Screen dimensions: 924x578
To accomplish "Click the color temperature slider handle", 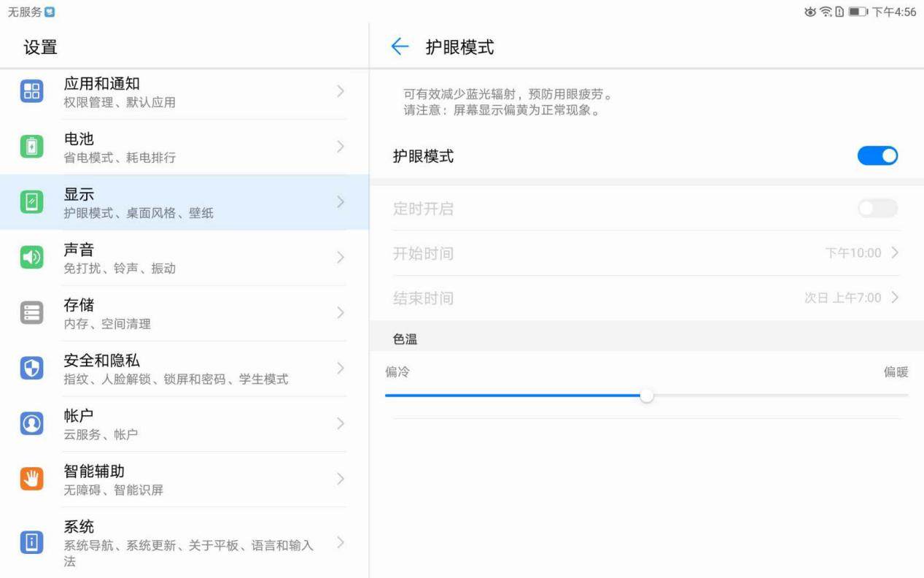I will coord(646,396).
